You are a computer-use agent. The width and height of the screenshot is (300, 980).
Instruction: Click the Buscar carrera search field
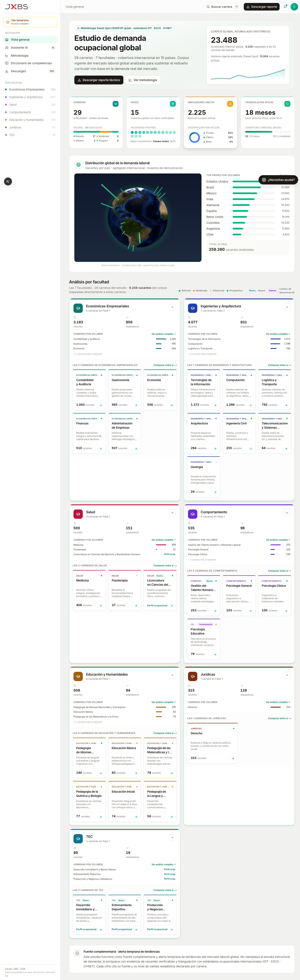[x=223, y=7]
